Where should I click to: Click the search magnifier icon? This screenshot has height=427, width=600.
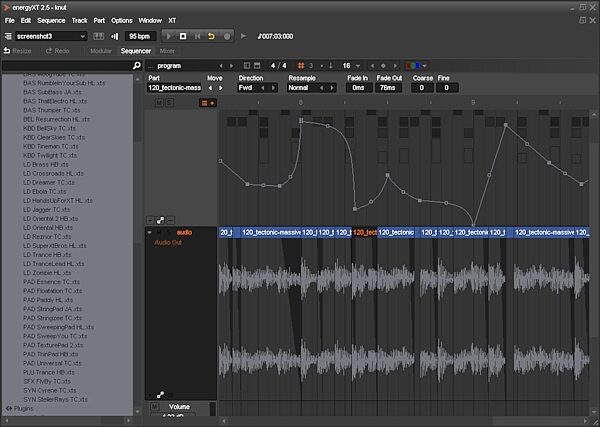pyautogui.click(x=137, y=65)
